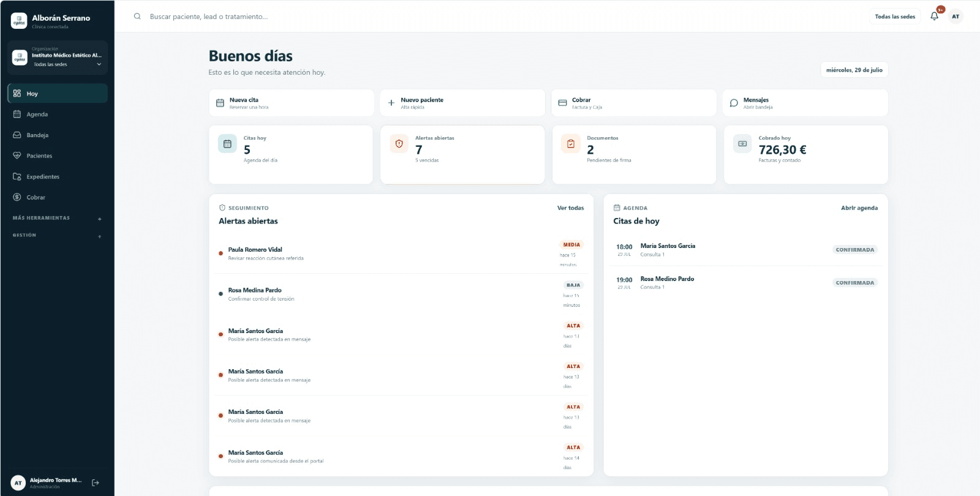Click CONFIRMADA badge on 18:00 appointment
Viewport: 980px width, 496px height.
(855, 250)
